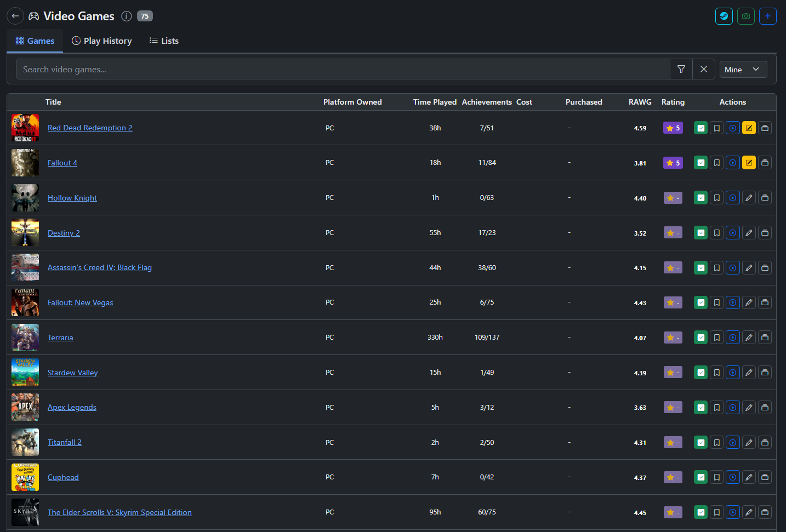Toggle the green owned checkbox for Hollow Knight

(700, 198)
